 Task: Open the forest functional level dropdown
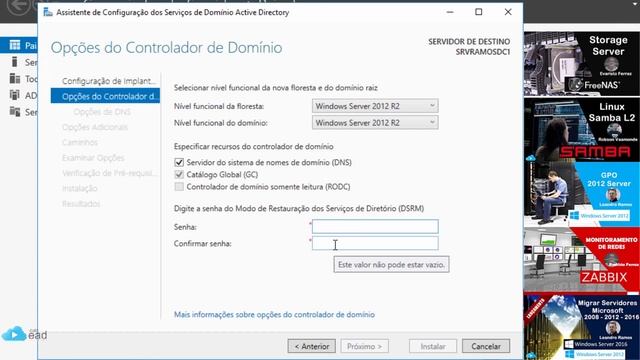(375, 106)
